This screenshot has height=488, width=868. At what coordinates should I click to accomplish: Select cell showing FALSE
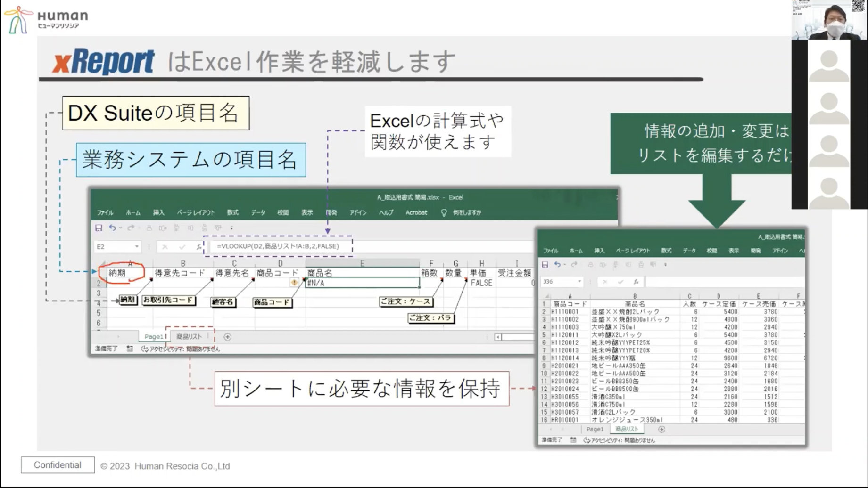click(x=481, y=283)
